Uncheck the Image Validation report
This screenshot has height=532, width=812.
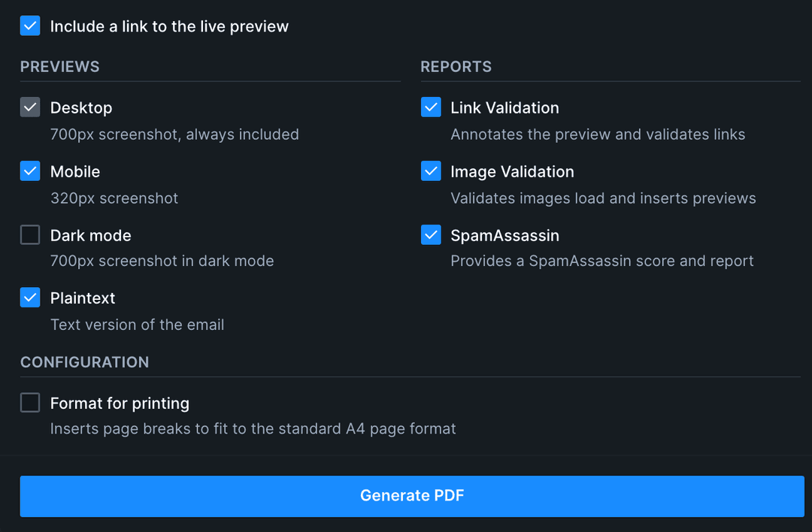coord(430,171)
